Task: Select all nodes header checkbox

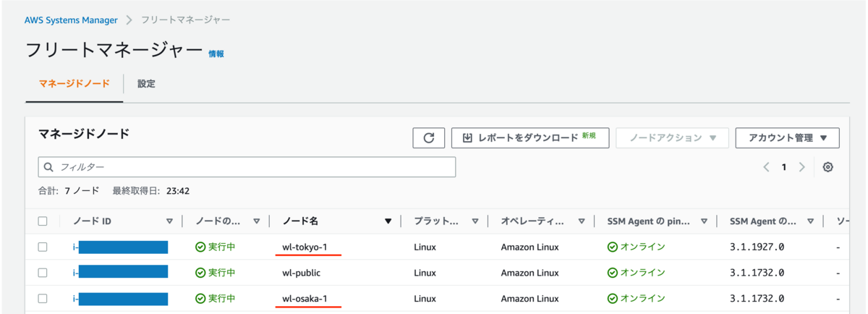Action: click(43, 221)
